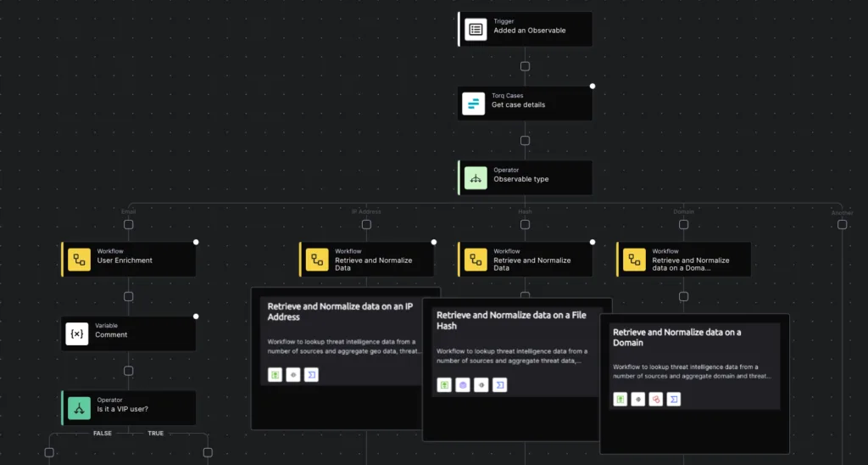Click the yellow Workflow icon on User Enrichment
Screen dimensions: 868x465
pyautogui.click(x=79, y=260)
